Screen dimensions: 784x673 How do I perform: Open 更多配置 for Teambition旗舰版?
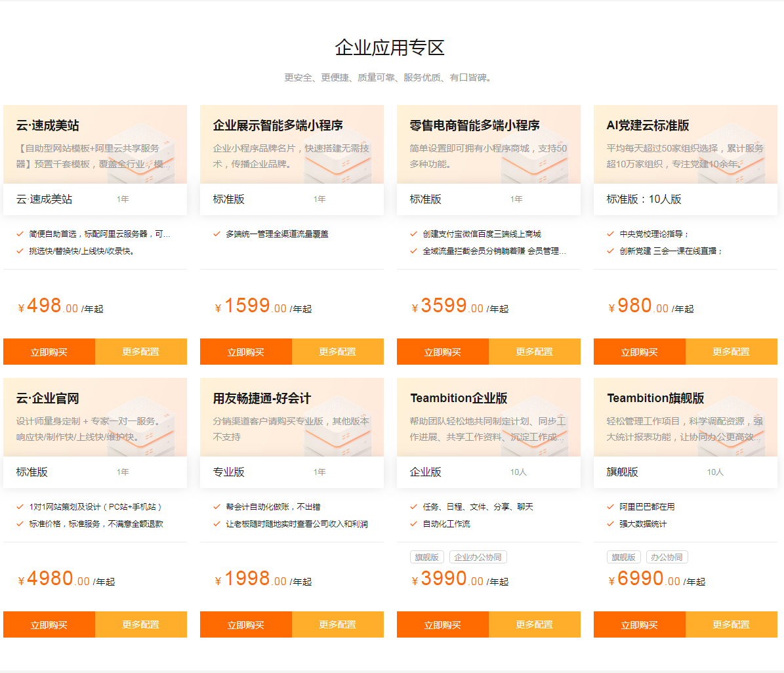(732, 624)
